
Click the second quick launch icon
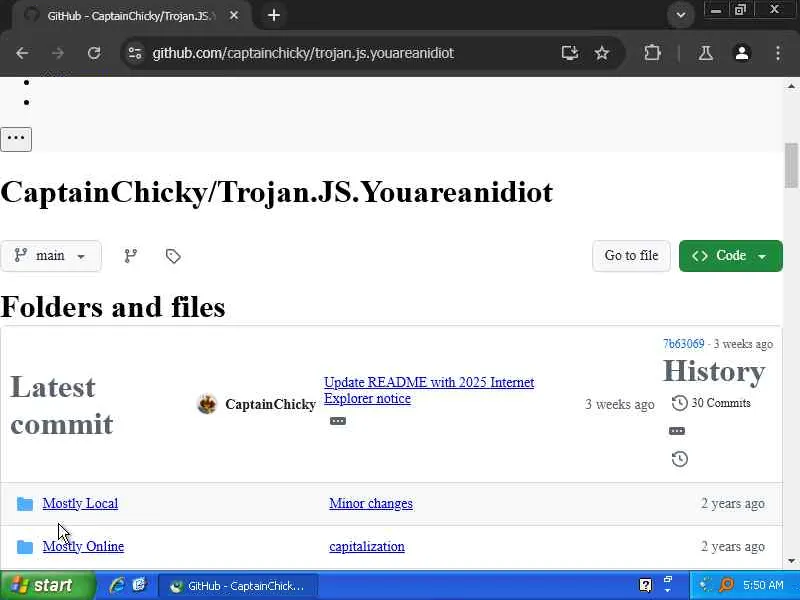pos(139,585)
